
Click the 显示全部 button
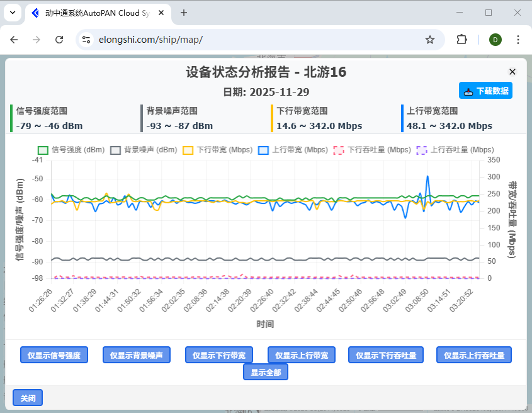265,371
